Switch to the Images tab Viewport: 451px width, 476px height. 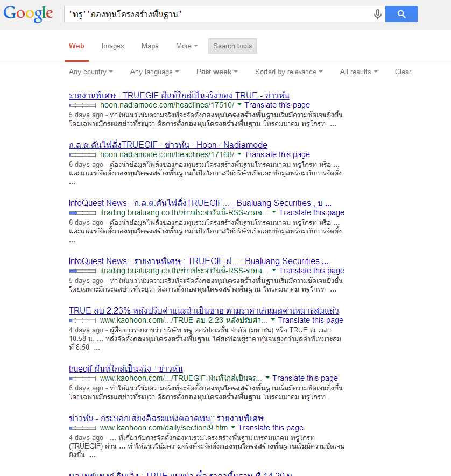112,46
